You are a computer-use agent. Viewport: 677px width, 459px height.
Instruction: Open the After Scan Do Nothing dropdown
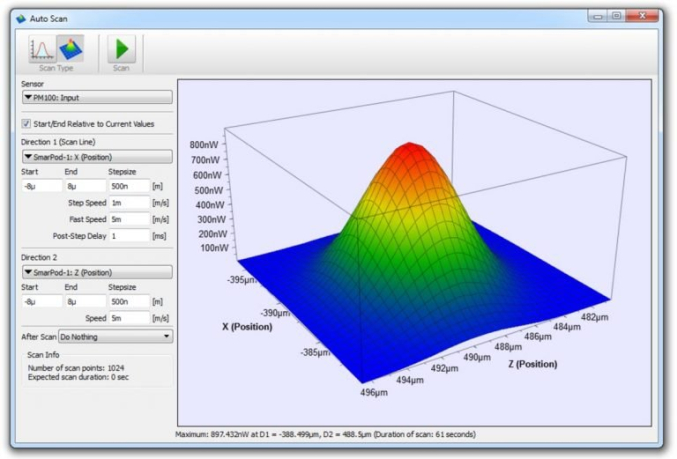click(115, 337)
